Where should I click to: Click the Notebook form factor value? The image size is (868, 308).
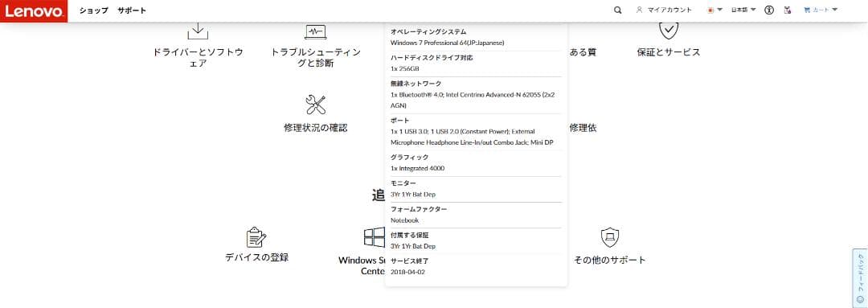click(404, 220)
